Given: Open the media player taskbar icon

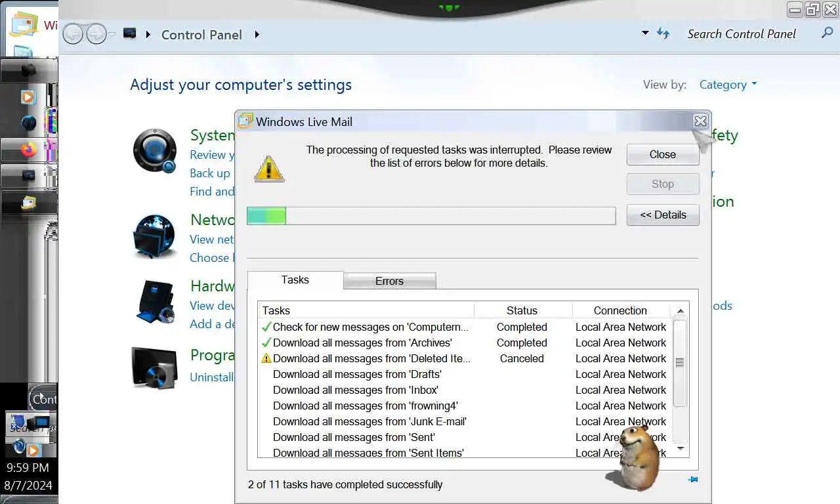Looking at the screenshot, I should [28, 98].
